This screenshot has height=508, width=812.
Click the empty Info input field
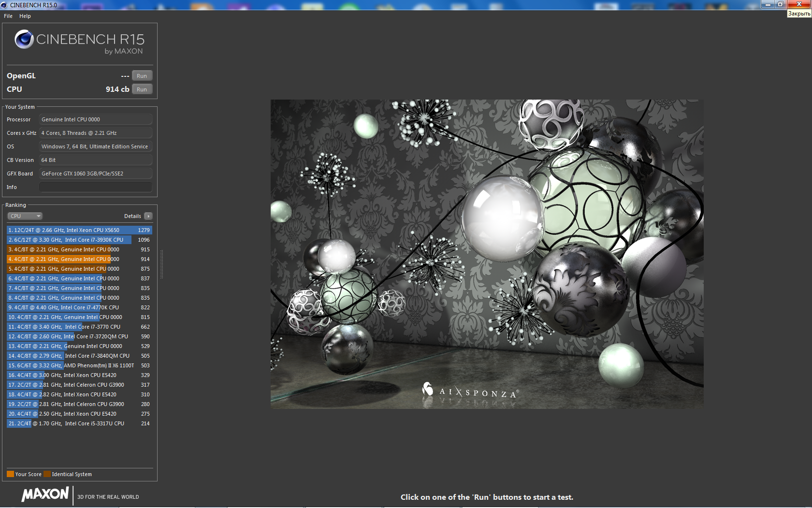point(96,187)
